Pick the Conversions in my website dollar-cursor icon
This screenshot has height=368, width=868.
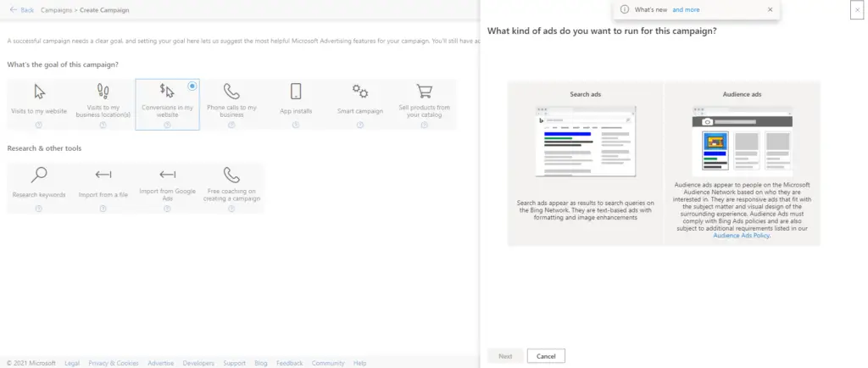point(167,91)
